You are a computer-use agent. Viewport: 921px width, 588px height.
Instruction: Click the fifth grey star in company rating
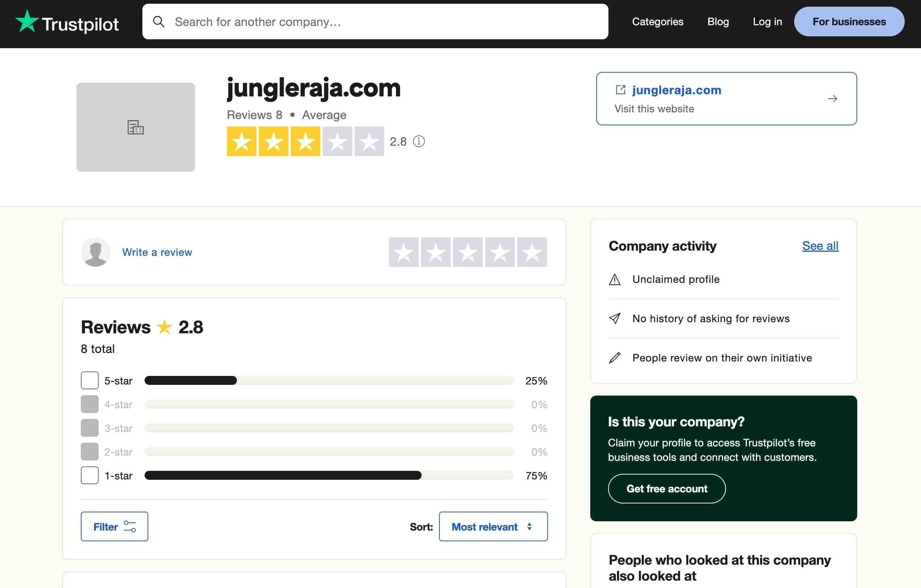tap(369, 142)
